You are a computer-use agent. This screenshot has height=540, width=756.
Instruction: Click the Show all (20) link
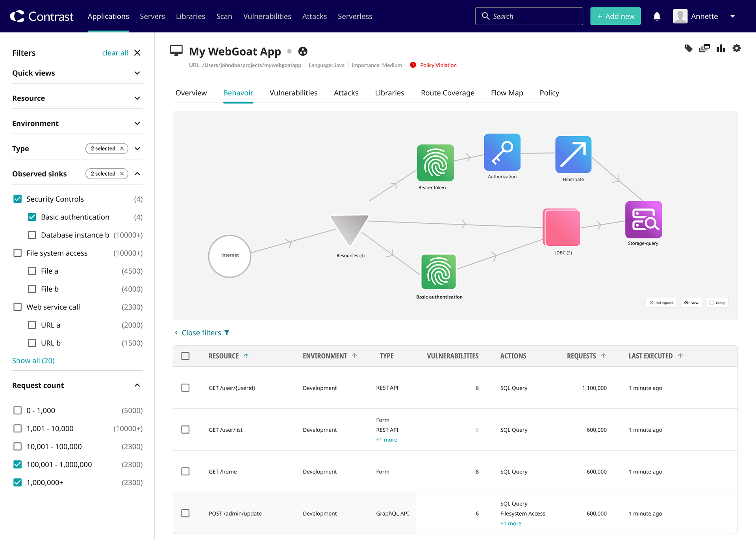[x=33, y=360]
